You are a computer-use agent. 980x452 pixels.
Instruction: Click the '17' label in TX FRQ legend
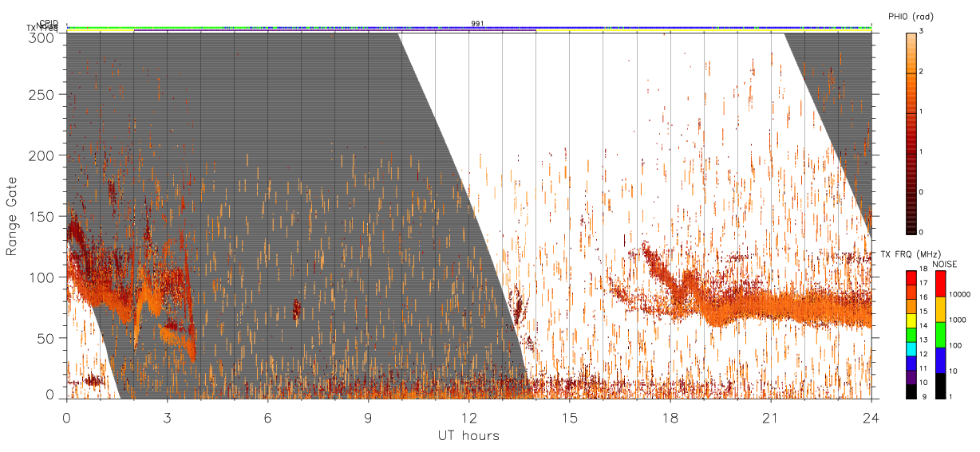[923, 283]
